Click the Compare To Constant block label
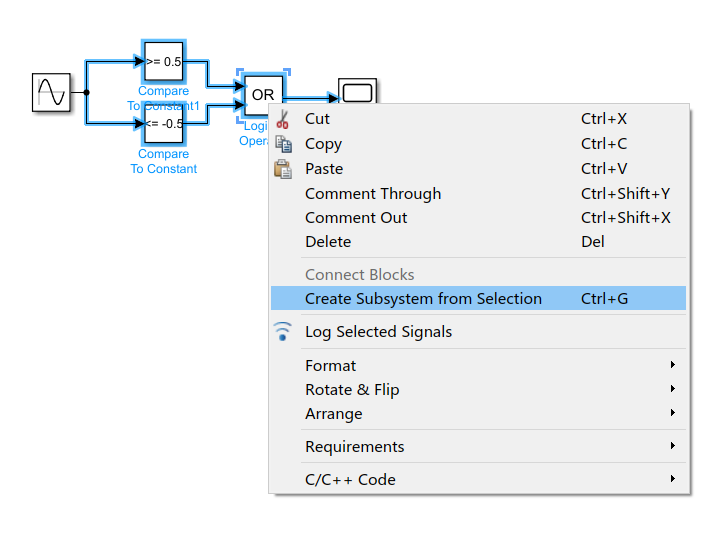The width and height of the screenshot is (714, 557). 164,162
